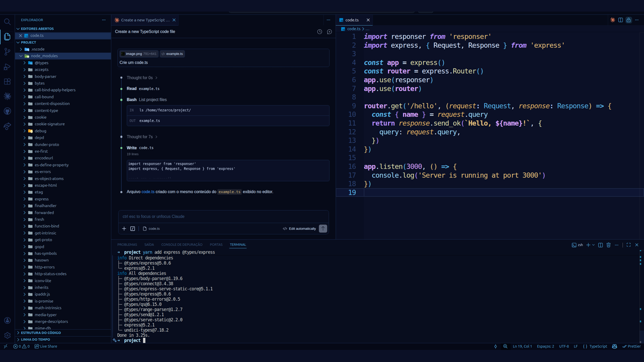Kill the active terminal with the trash icon

coord(609,245)
